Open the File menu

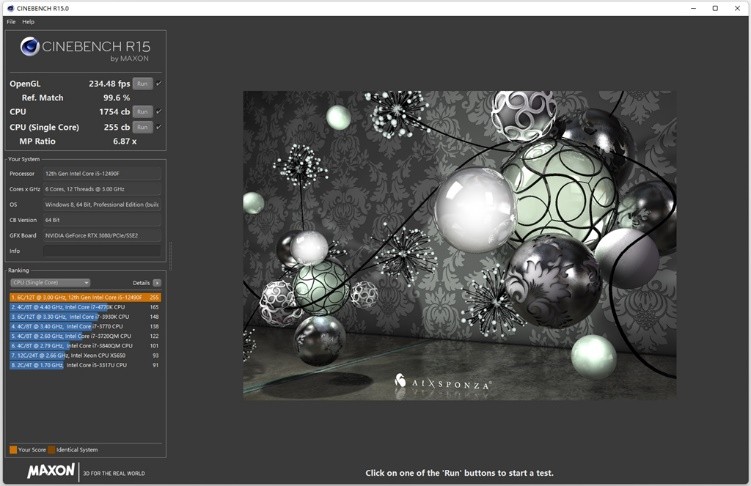pos(11,21)
